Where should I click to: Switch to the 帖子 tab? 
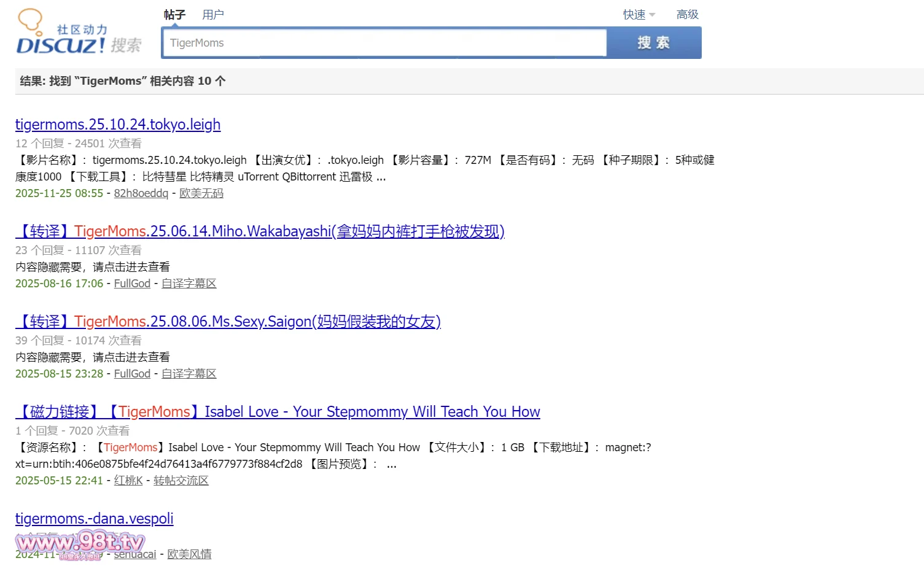coord(174,15)
